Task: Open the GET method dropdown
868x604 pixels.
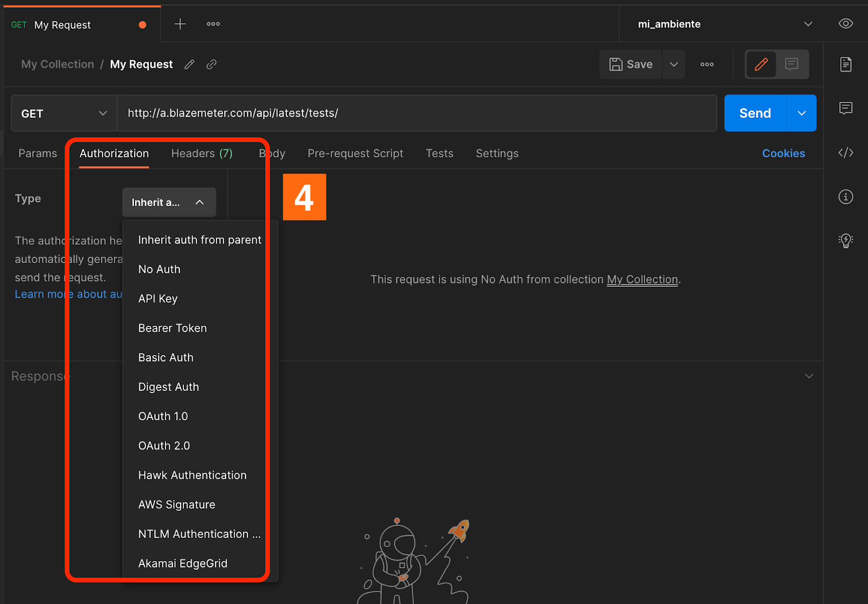Action: 64,113
